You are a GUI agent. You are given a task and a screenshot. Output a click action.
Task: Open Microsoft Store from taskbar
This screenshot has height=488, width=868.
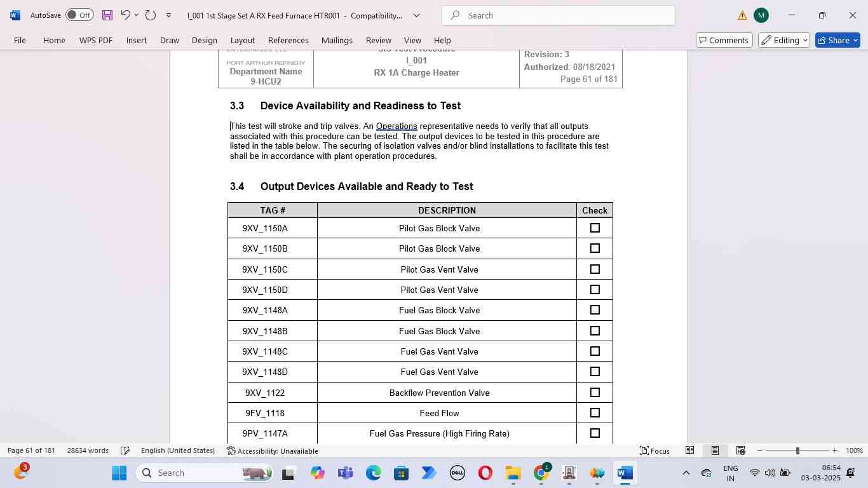pyautogui.click(x=401, y=473)
